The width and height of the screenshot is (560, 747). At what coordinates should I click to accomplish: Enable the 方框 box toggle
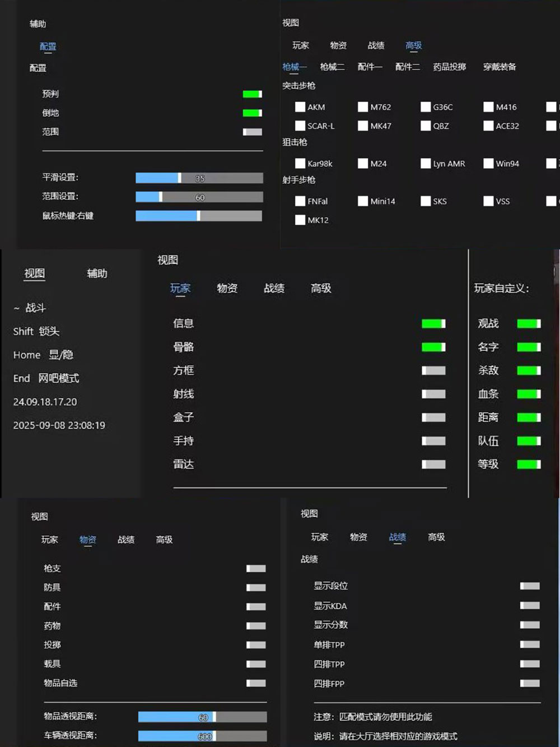click(x=433, y=370)
